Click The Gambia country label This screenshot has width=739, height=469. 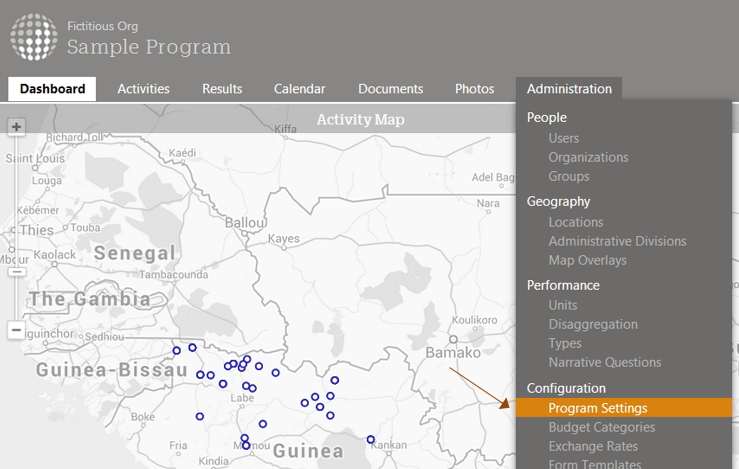coord(90,299)
